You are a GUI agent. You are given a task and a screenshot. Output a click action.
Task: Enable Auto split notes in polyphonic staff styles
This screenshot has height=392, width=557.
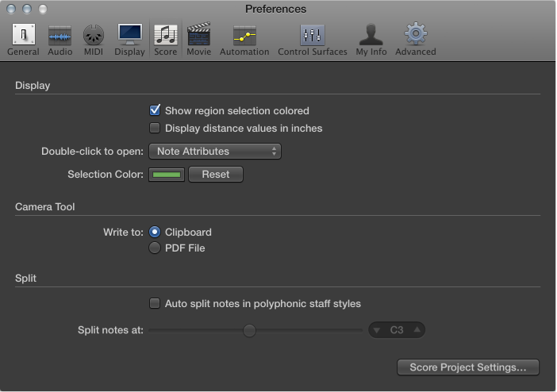(x=156, y=303)
